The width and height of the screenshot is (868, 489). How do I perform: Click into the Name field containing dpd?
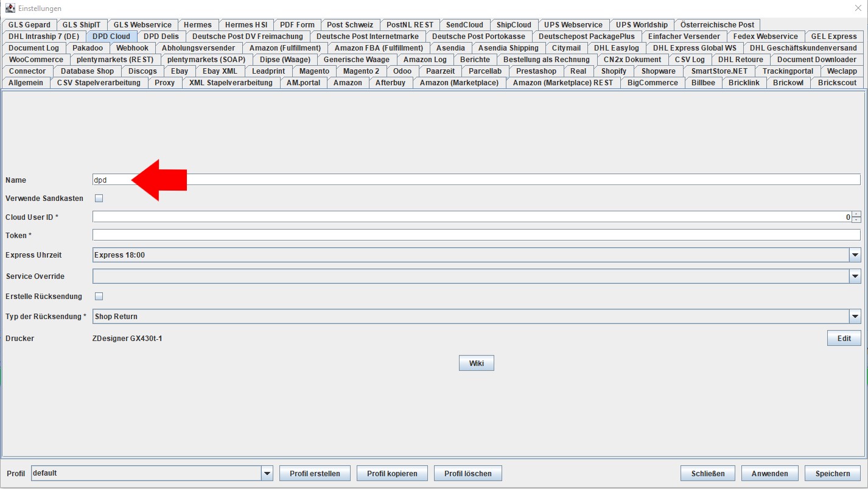click(477, 180)
